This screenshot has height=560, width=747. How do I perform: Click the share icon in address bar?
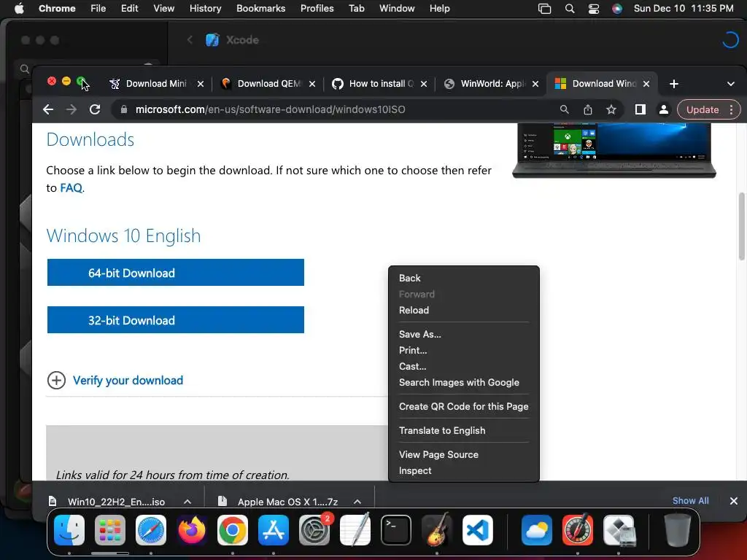[588, 109]
